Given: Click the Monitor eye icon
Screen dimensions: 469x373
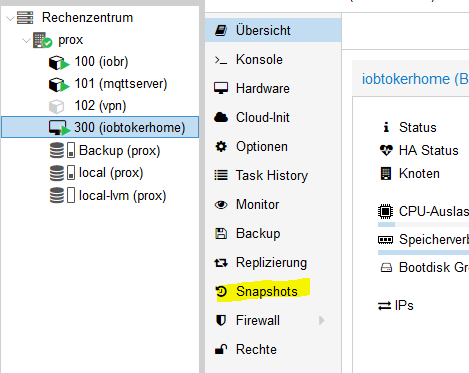Looking at the screenshot, I should (x=221, y=205).
